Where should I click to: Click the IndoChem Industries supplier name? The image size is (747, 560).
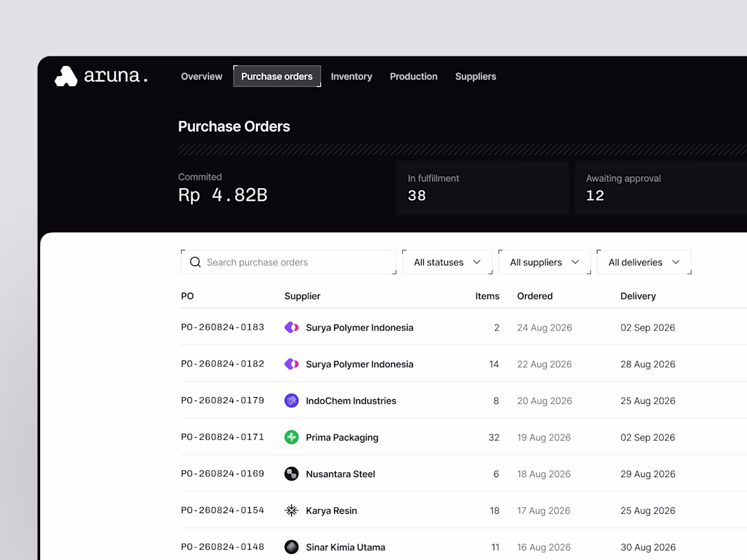351,401
